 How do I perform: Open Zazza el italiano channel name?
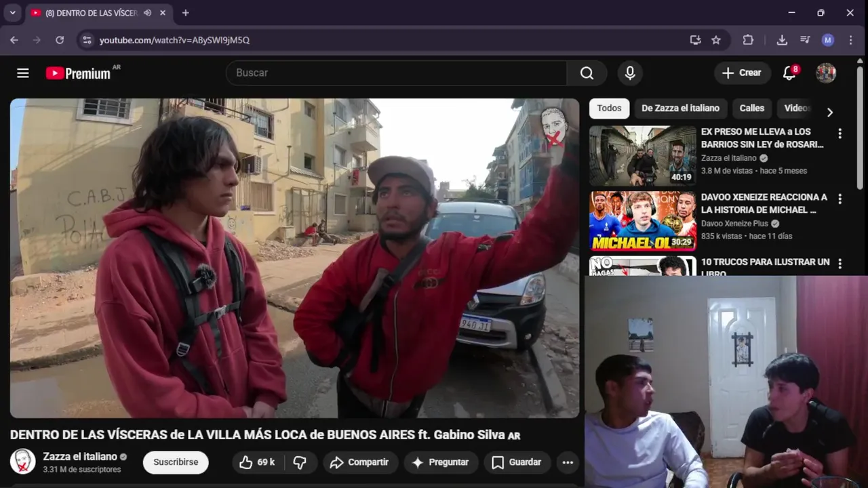coord(80,457)
